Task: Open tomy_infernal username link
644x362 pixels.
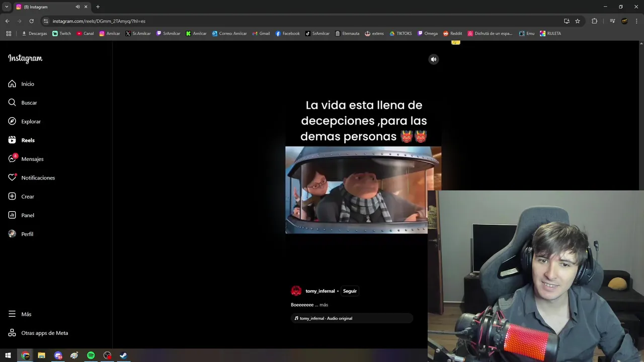Action: pos(320,291)
